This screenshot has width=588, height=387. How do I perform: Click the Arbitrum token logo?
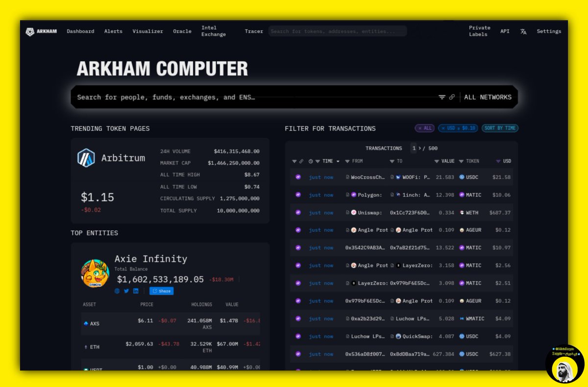(86, 158)
